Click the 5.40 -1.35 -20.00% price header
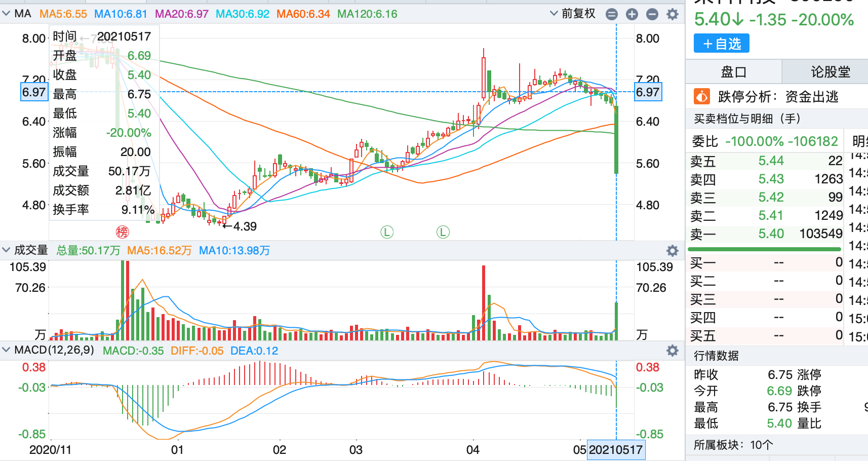Image resolution: width=868 pixels, height=461 pixels. coord(774,19)
